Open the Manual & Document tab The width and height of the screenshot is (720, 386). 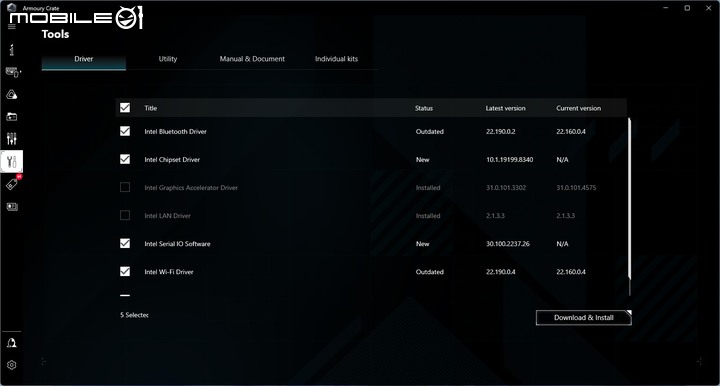(x=252, y=59)
